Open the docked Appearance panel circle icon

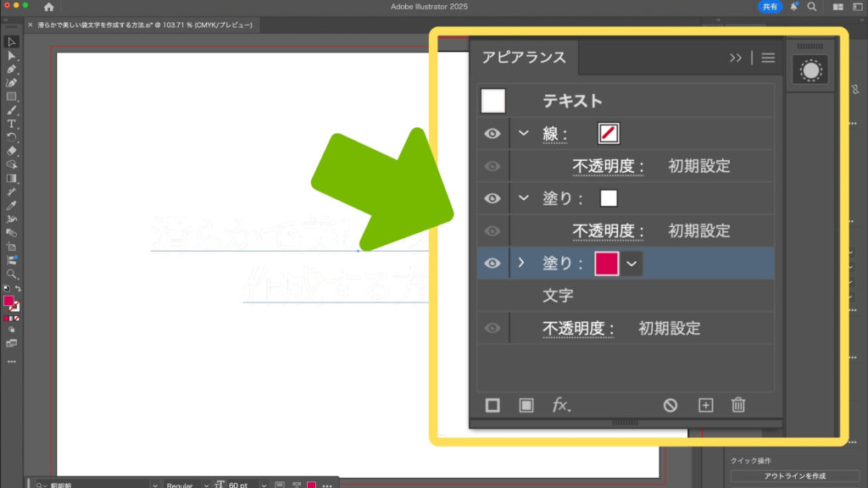[x=811, y=71]
